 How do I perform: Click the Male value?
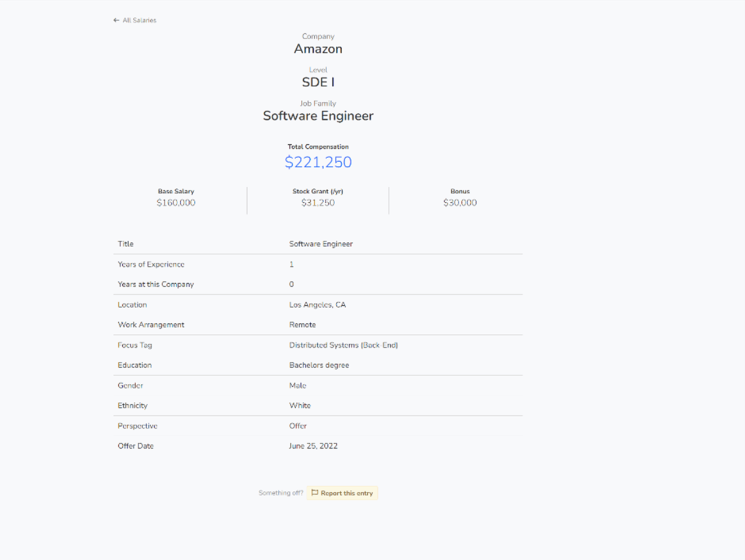(298, 386)
